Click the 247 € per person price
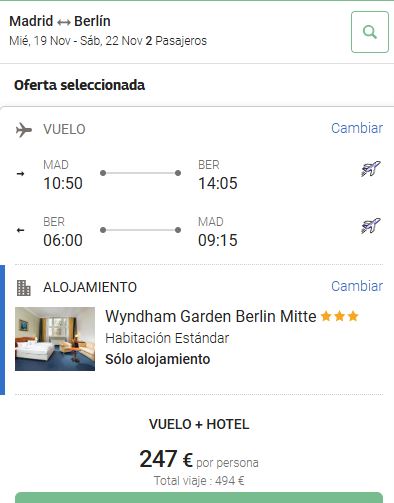The width and height of the screenshot is (394, 503). [199, 459]
